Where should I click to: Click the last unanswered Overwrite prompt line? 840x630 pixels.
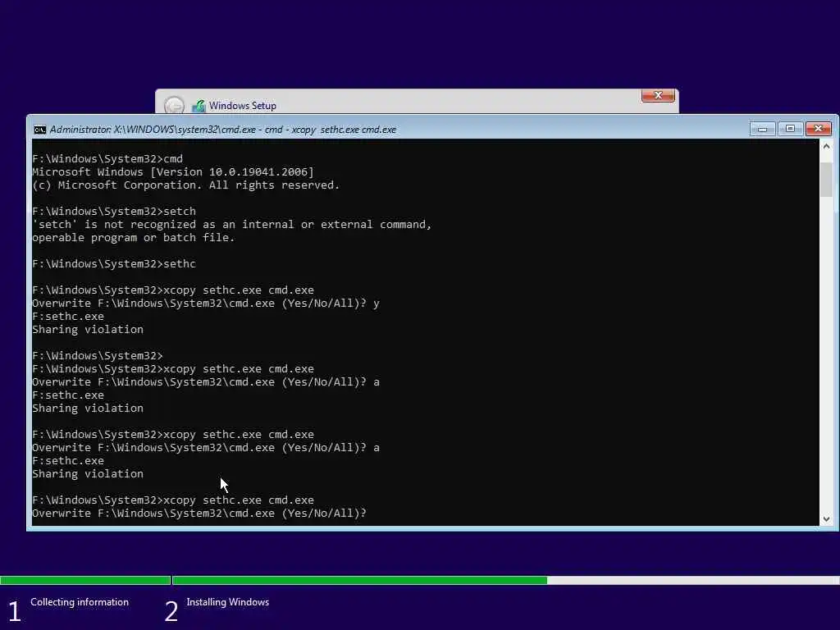pyautogui.click(x=199, y=514)
